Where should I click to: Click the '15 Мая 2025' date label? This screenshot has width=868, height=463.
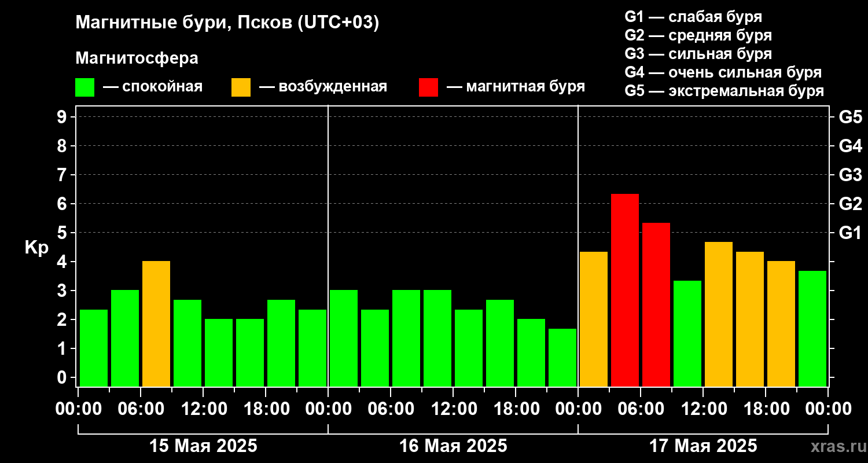coord(203,446)
